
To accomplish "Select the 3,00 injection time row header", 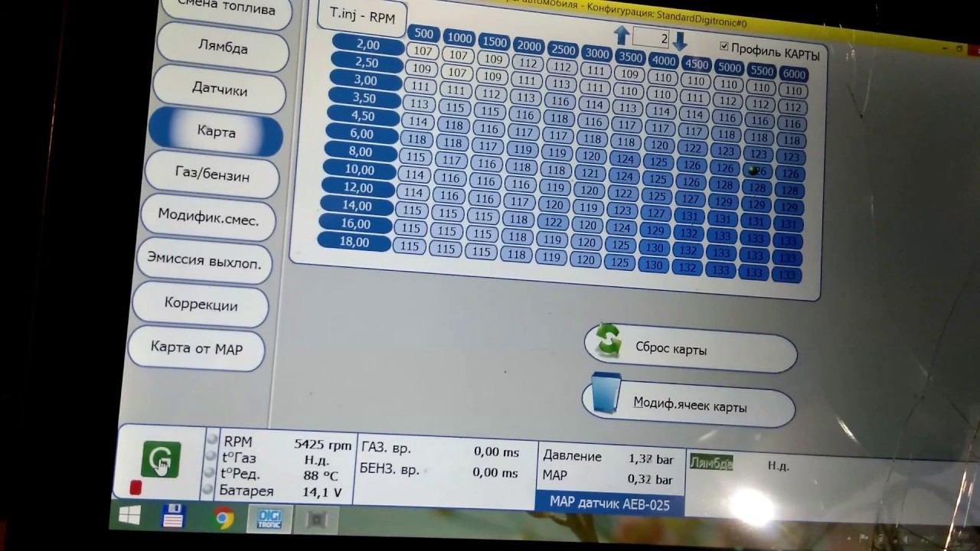I will click(x=365, y=80).
